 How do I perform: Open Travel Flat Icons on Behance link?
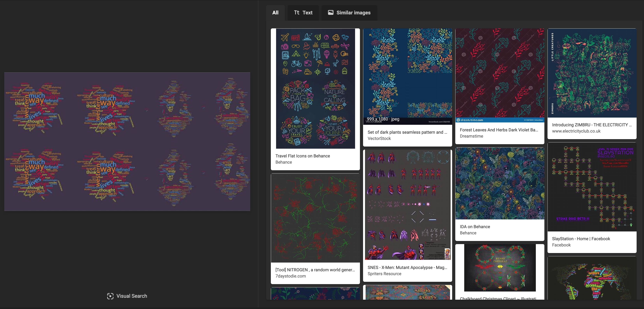tap(303, 156)
